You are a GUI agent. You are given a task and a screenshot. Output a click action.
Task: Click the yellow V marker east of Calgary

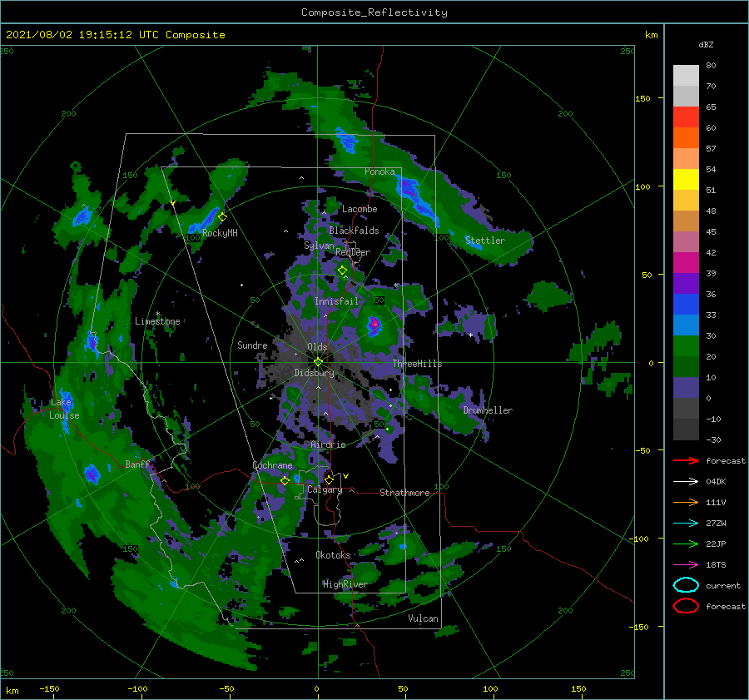point(345,476)
